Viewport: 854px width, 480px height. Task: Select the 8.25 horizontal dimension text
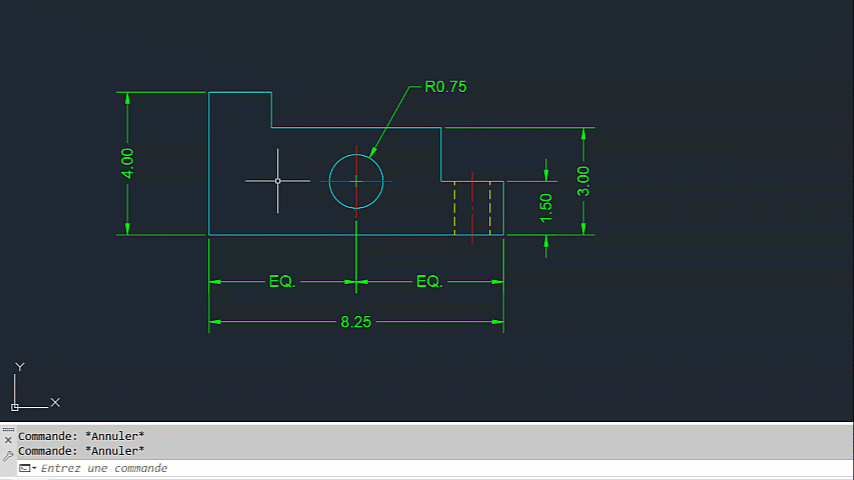coord(356,322)
